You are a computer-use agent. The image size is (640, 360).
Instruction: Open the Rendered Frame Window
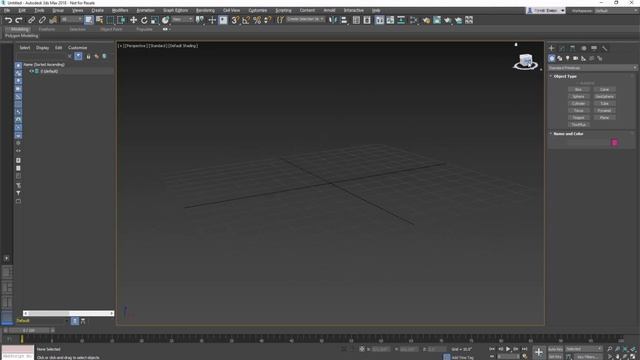437,20
